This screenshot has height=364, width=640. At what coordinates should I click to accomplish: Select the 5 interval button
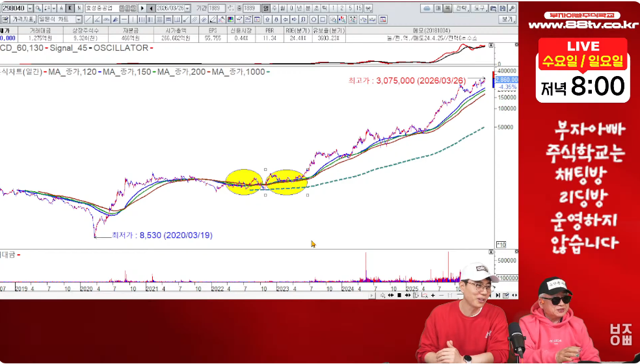click(350, 8)
